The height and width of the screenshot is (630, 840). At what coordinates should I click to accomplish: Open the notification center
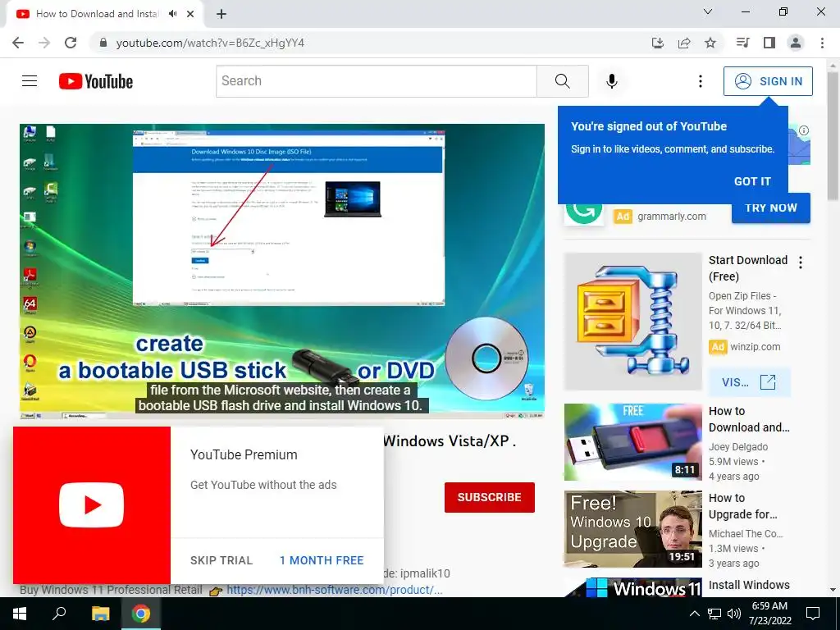[x=813, y=614]
